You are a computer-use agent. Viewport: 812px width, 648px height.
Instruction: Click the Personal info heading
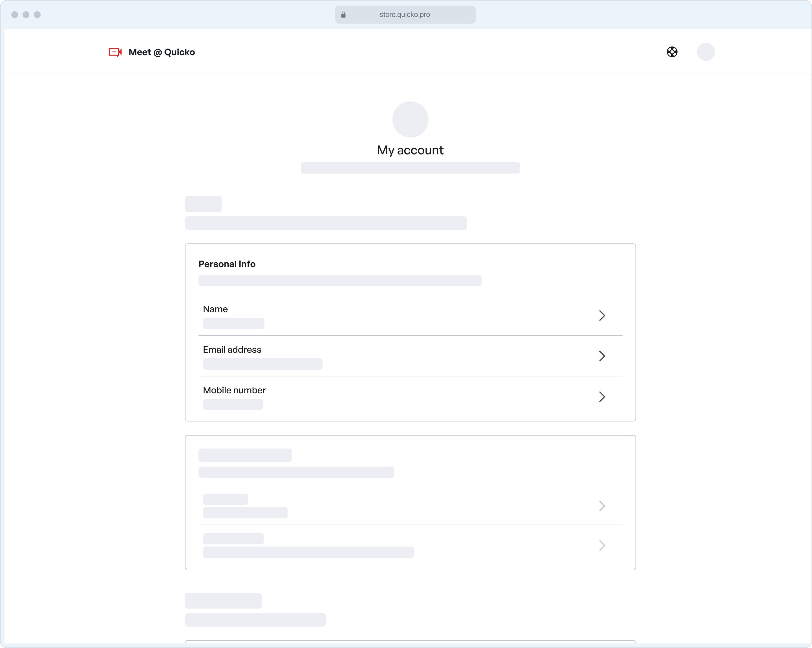[x=227, y=264]
